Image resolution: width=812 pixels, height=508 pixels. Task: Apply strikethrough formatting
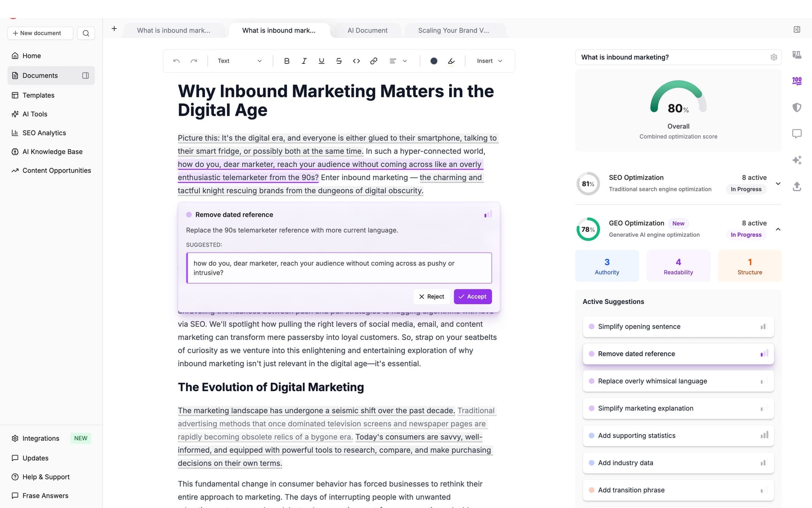click(339, 61)
